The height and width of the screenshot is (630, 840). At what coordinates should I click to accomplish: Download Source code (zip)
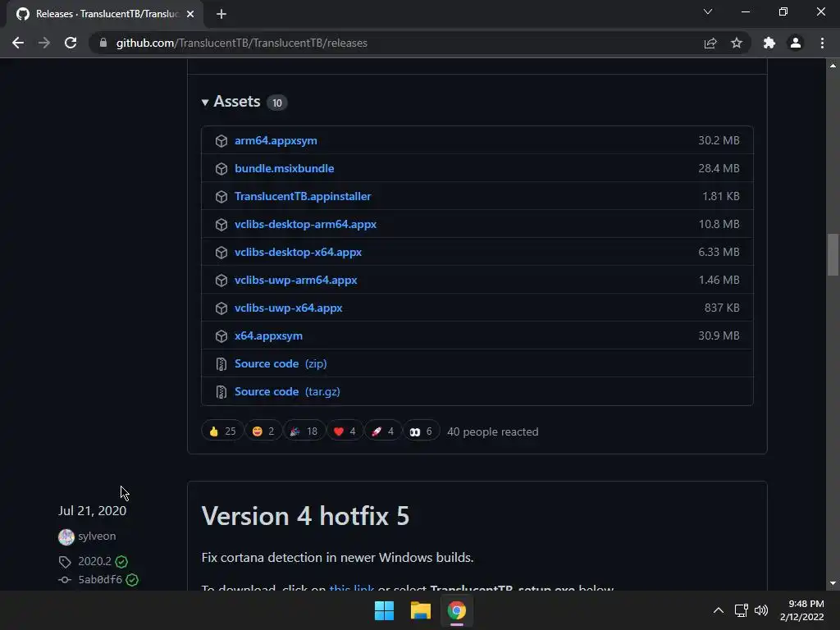pyautogui.click(x=281, y=363)
